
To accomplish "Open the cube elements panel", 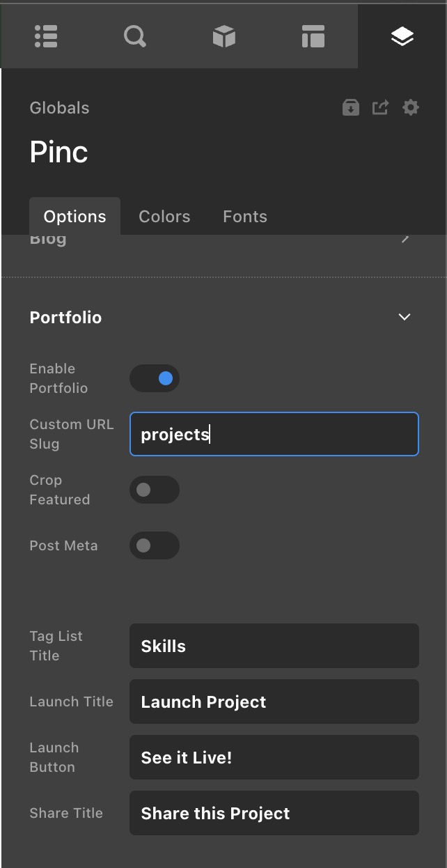I will [224, 36].
